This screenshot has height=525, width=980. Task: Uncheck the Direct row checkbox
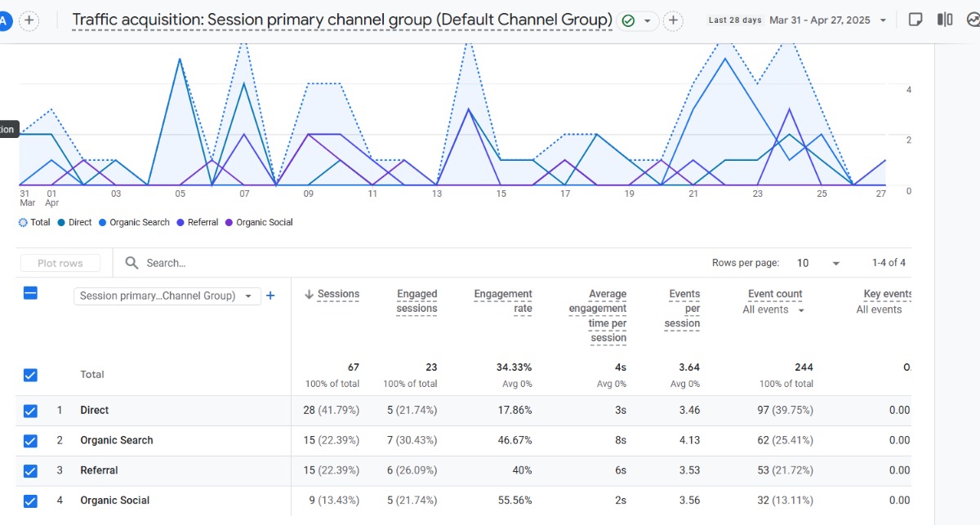[30, 411]
